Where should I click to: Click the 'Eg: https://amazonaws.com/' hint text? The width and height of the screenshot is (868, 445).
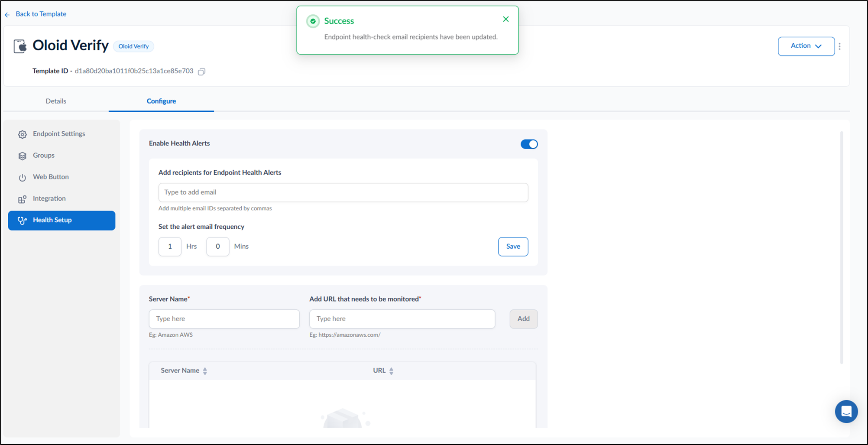(345, 335)
